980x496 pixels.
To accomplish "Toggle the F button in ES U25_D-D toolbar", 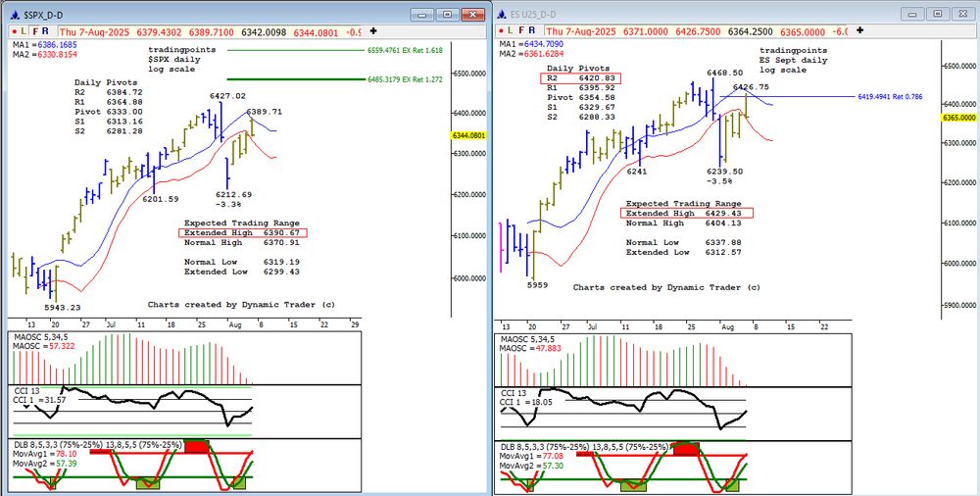I will [x=521, y=30].
